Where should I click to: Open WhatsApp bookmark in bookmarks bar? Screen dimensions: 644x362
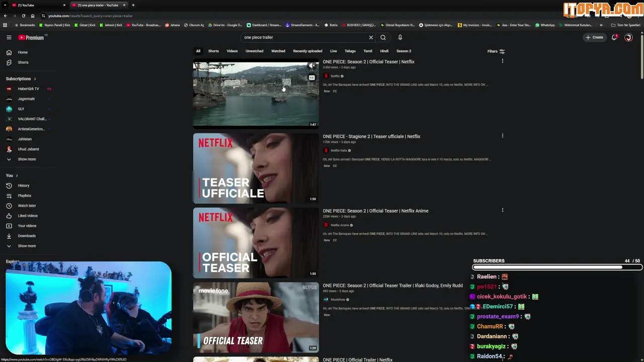click(545, 25)
